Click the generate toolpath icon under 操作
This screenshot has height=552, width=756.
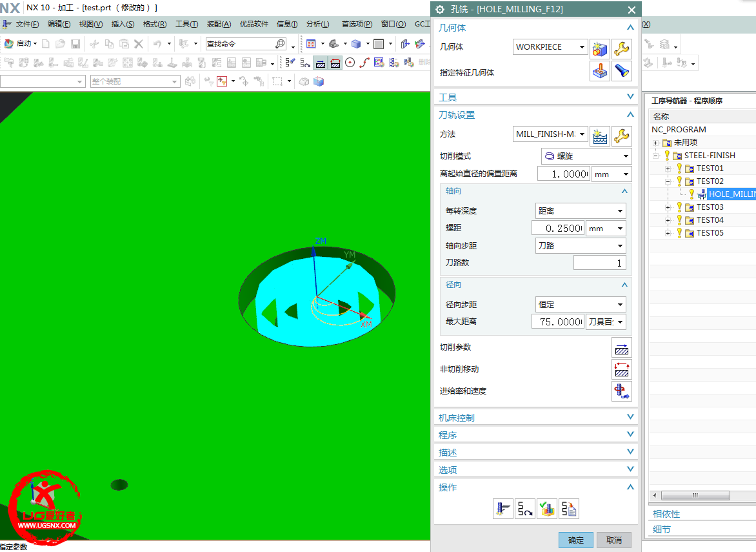(503, 509)
